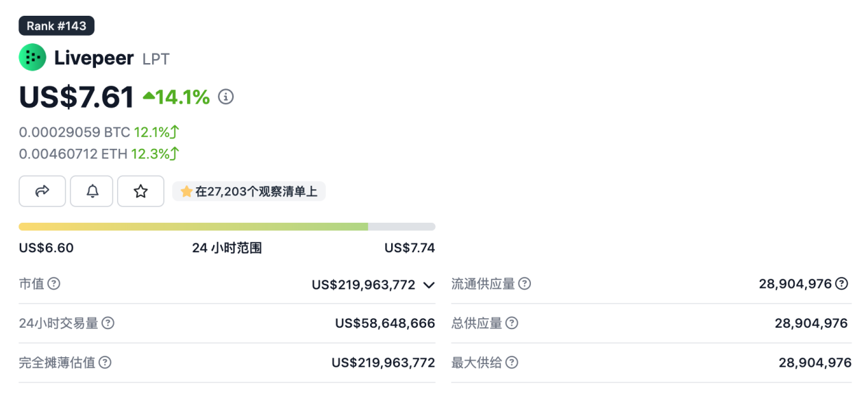This screenshot has width=868, height=408.
Task: Click help icon beside 最大供给 label
Action: coord(512,363)
